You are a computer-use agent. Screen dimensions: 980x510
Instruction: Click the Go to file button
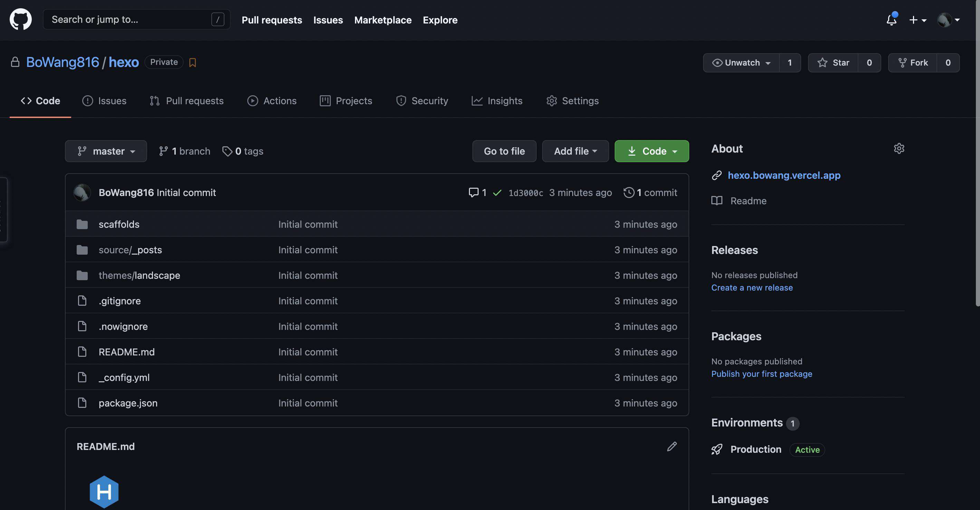(x=504, y=151)
